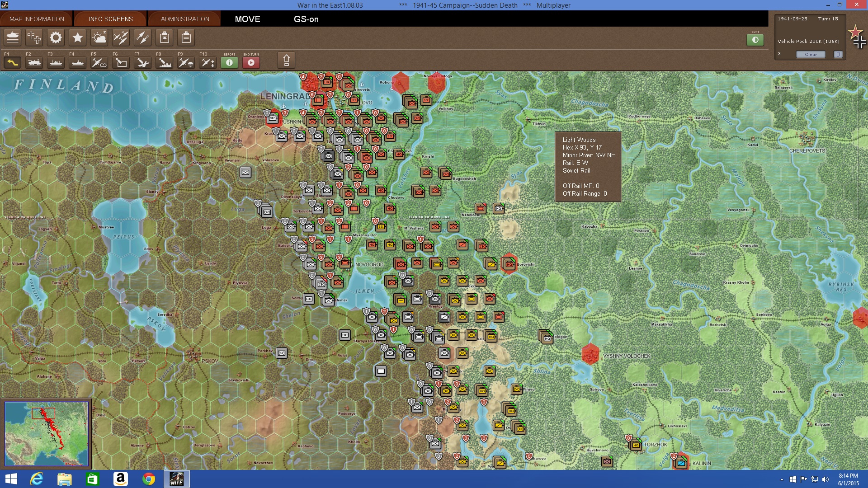This screenshot has width=868, height=488.
Task: Click the volume speaker tray icon
Action: (826, 479)
